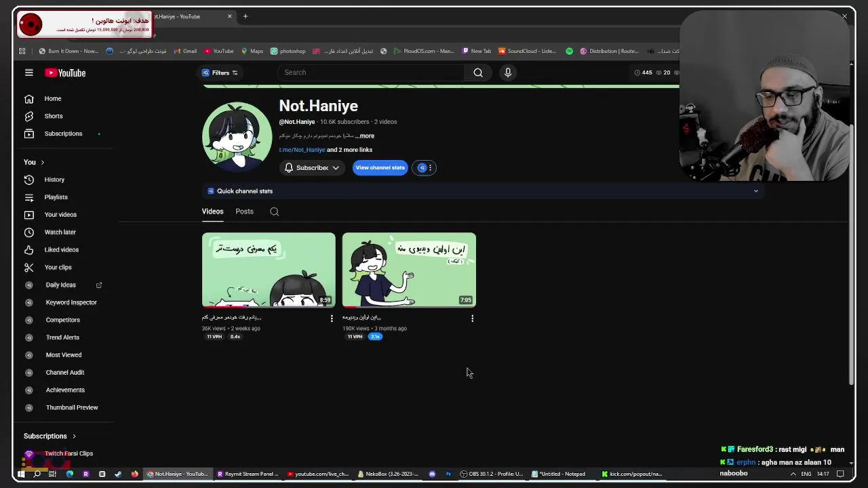Screen dimensions: 868x488
Task: Expand the You section chevron
Action: [x=42, y=163]
